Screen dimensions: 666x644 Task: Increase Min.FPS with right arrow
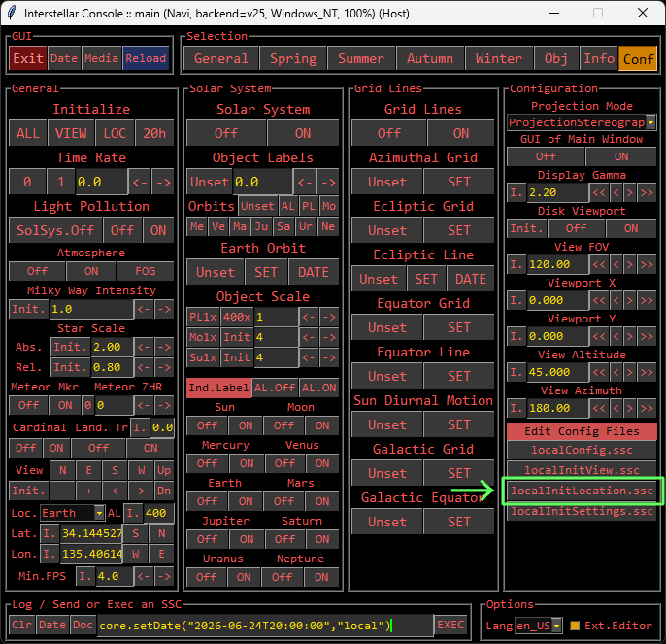click(164, 576)
